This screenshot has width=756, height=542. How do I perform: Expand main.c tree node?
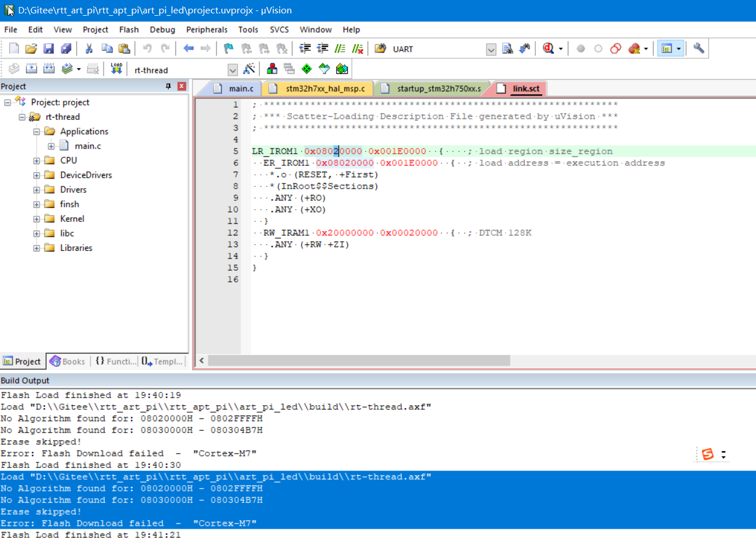[x=51, y=146]
